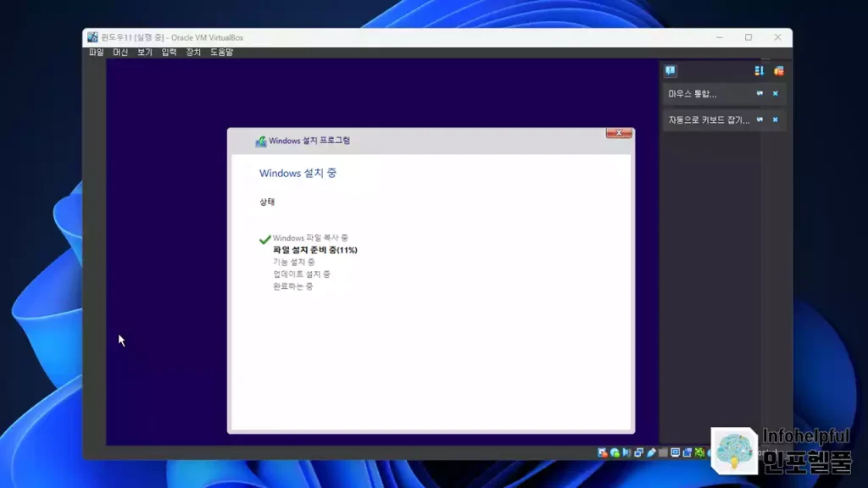Screen dimensions: 868x488
Task: Open the 장치 menu
Action: (x=193, y=52)
